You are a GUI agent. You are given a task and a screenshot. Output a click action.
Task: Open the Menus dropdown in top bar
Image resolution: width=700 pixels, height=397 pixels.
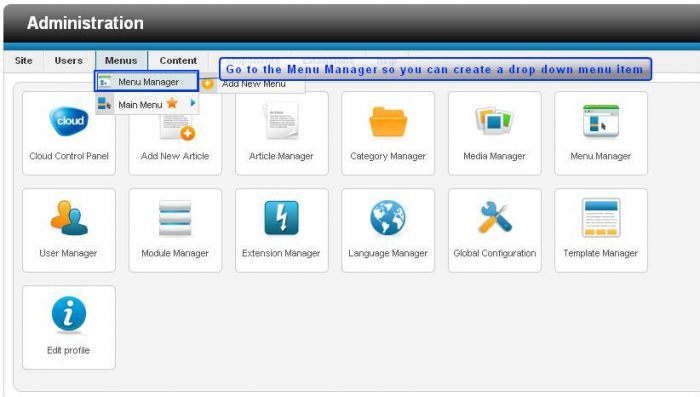[121, 60]
